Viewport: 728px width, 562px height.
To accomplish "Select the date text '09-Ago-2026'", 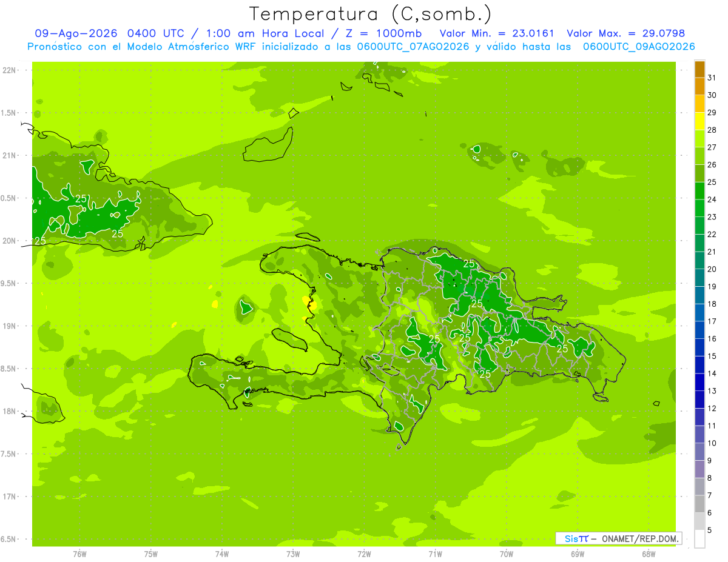I will click(x=76, y=33).
